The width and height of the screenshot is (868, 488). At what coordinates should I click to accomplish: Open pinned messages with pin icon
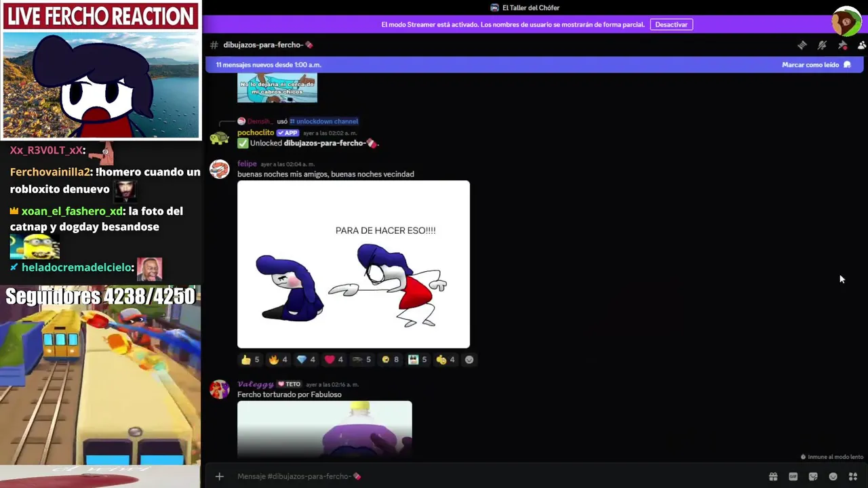842,45
